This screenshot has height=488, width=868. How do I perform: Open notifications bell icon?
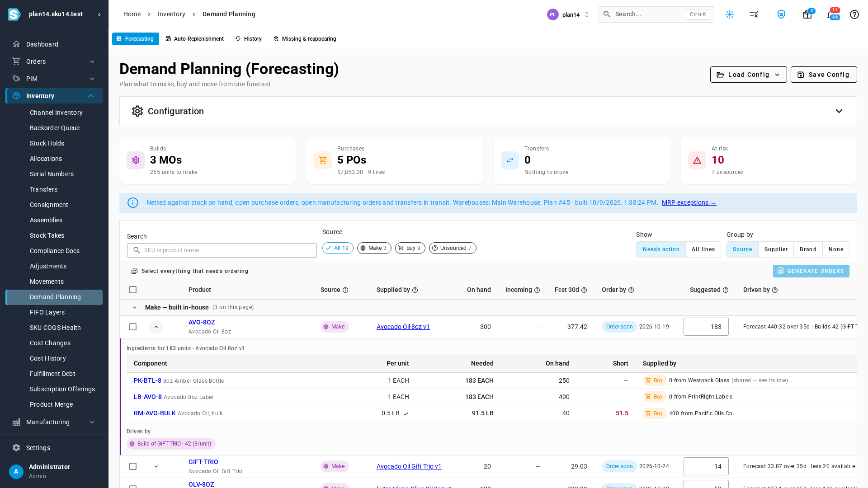[830, 14]
